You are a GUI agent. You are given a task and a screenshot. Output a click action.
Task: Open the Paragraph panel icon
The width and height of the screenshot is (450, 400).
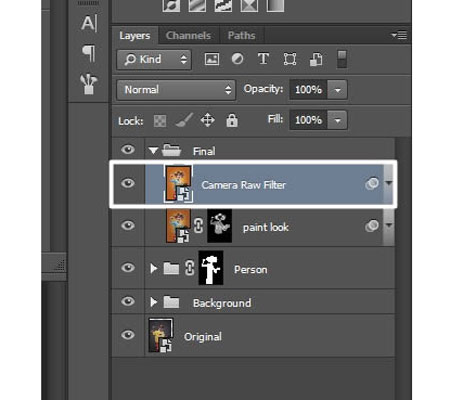point(89,53)
